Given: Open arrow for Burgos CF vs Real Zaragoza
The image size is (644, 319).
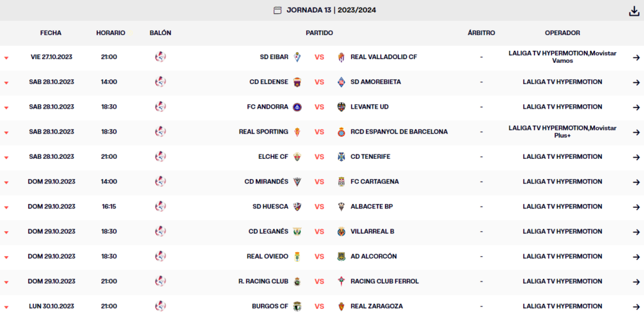Looking at the screenshot, I should pyautogui.click(x=636, y=306).
